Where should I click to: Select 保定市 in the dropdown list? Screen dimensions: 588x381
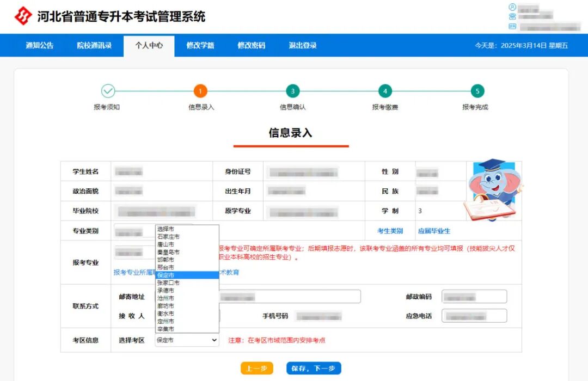tap(166, 275)
